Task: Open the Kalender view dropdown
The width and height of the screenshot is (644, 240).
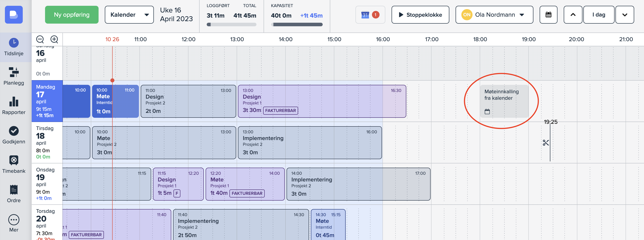Action: click(129, 15)
